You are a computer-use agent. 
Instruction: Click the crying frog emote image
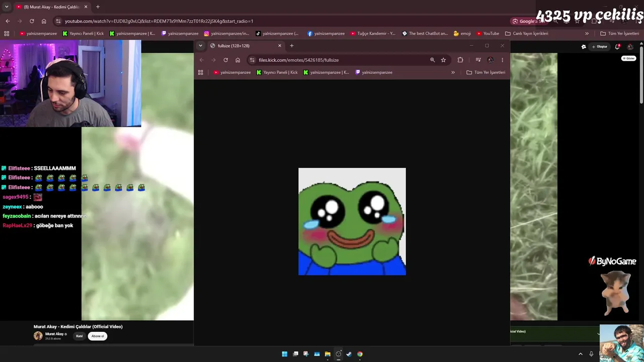pyautogui.click(x=352, y=222)
